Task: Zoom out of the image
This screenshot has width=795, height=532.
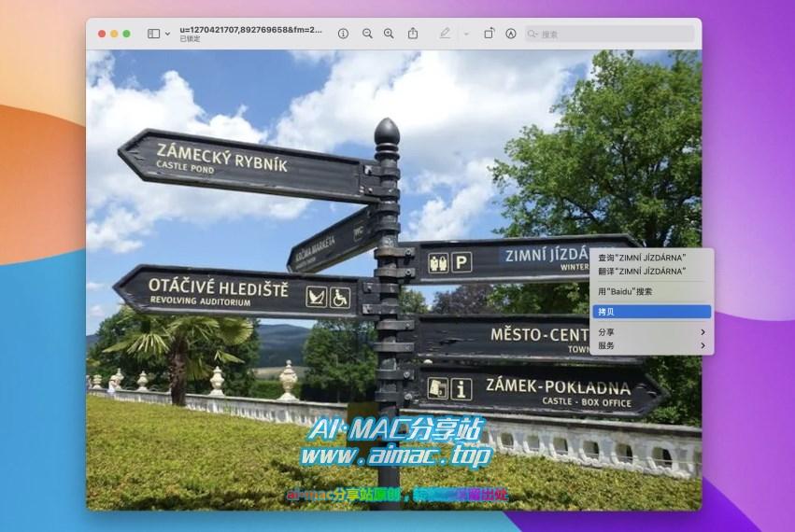Action: pos(367,34)
